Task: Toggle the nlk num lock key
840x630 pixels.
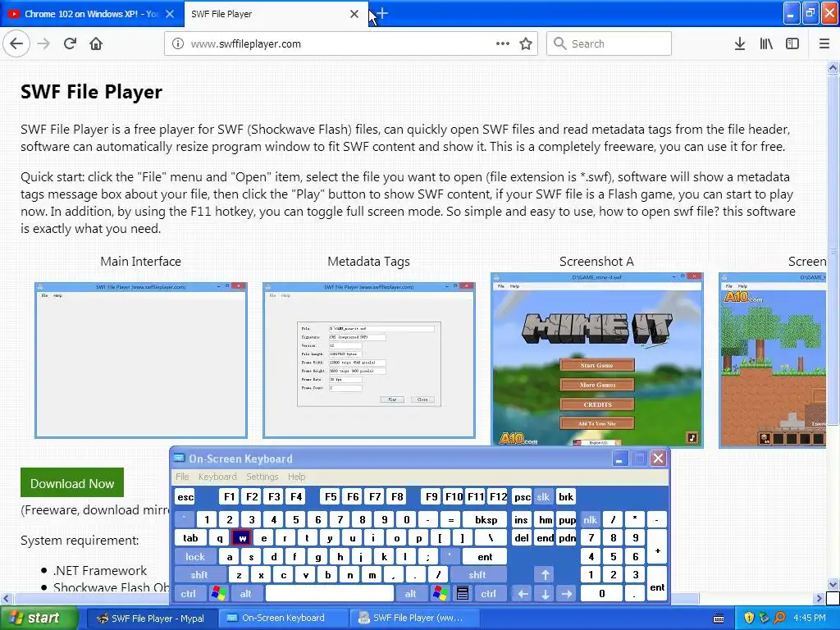Action: pos(590,519)
